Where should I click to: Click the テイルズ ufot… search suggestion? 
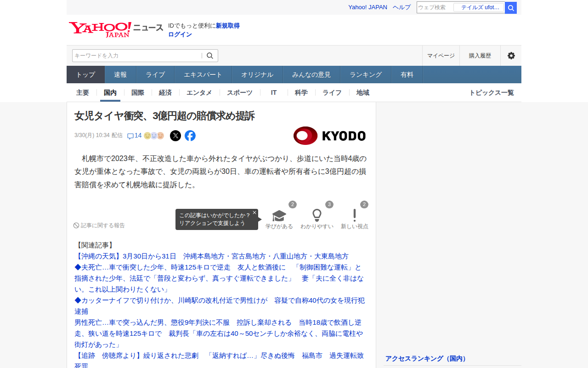(x=480, y=7)
